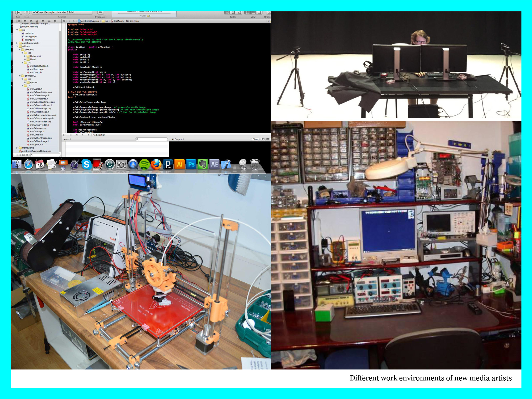
Task: Click the pause execution debug icon
Action: click(x=71, y=135)
